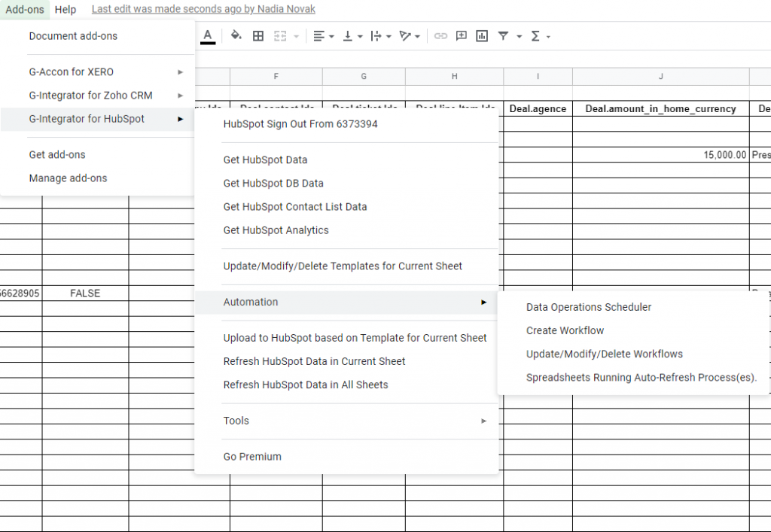This screenshot has height=532, width=771.
Task: Open Data Operations Scheduler
Action: tap(633, 307)
